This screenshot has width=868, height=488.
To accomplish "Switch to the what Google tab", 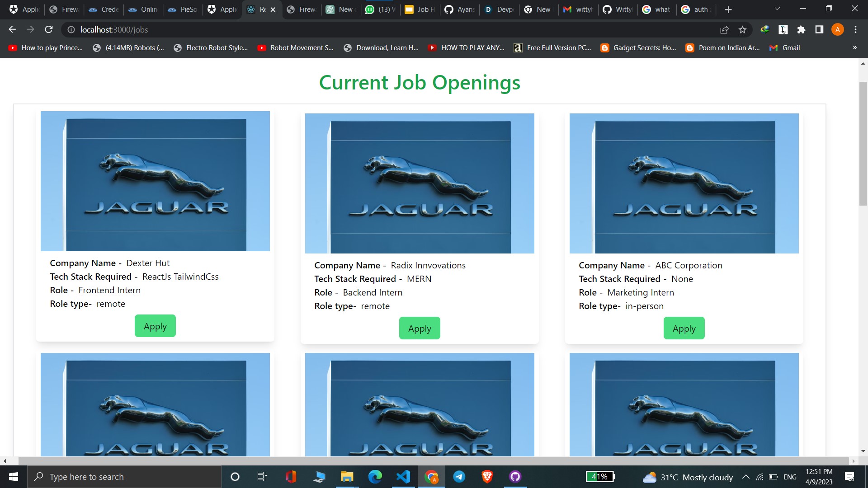I will [657, 9].
